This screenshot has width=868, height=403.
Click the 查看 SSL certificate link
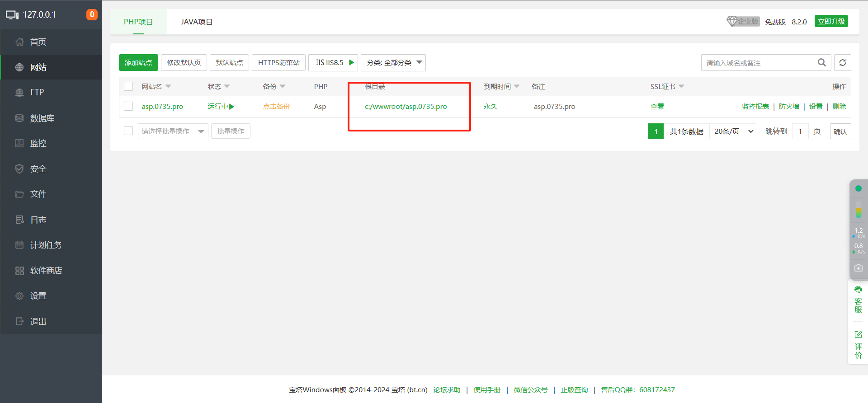657,107
